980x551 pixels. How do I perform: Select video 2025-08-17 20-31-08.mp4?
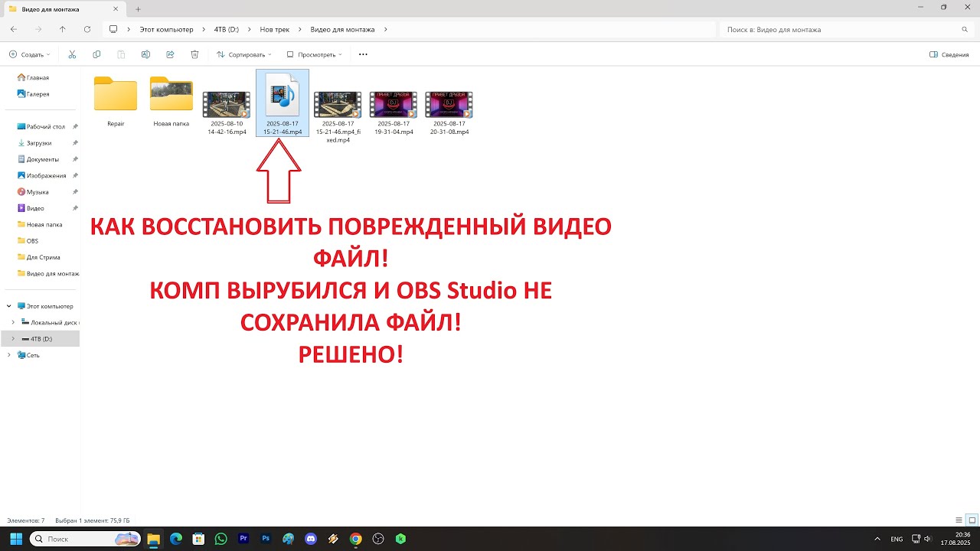point(449,112)
